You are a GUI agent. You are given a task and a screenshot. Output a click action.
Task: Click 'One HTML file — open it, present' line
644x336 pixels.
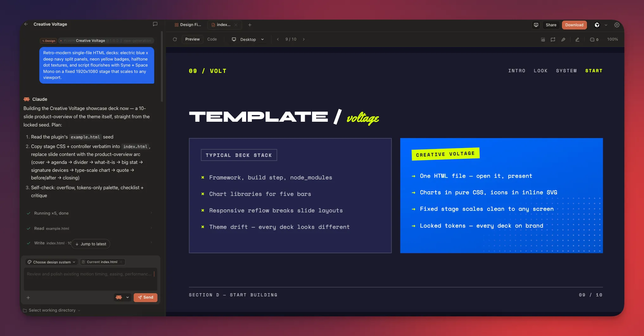pos(476,176)
